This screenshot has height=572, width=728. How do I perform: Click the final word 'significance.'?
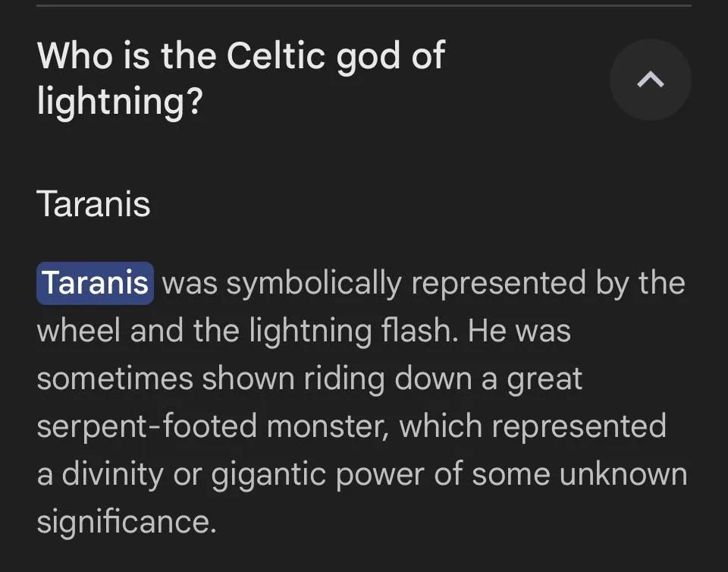coord(127,523)
